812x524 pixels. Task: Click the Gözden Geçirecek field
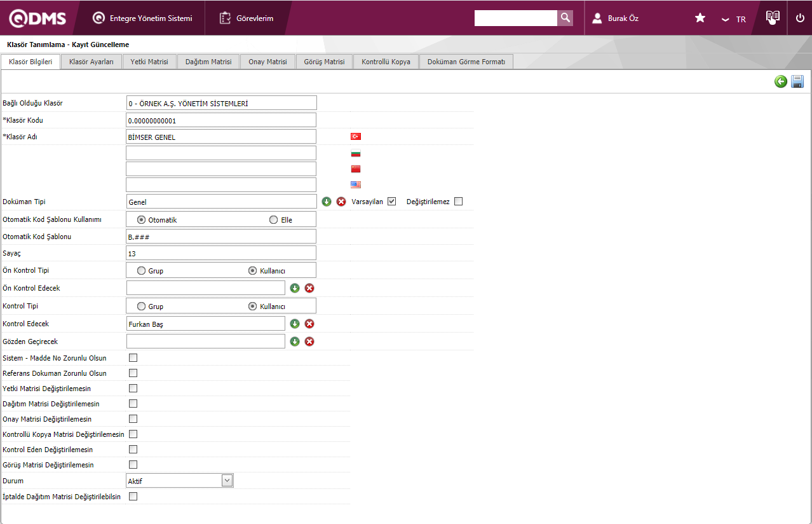205,341
